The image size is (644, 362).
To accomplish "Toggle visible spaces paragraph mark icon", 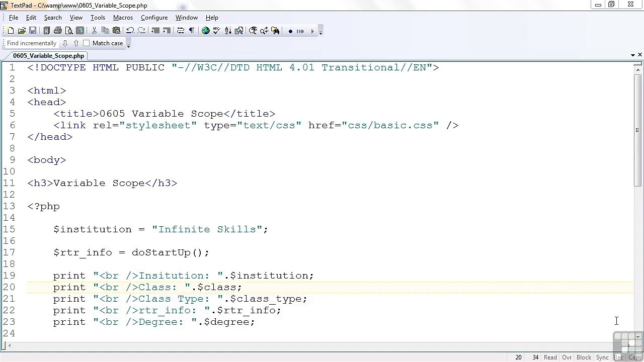I will (x=192, y=31).
